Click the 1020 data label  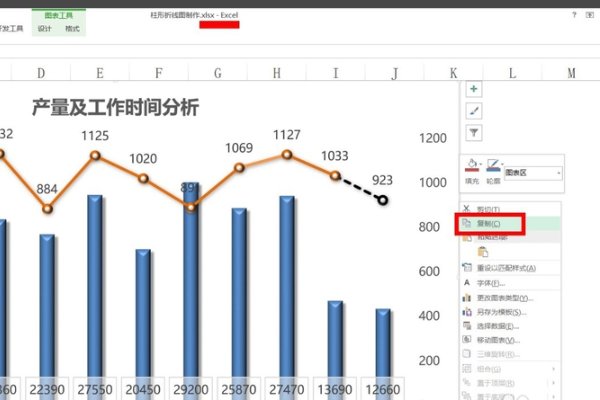tap(143, 158)
